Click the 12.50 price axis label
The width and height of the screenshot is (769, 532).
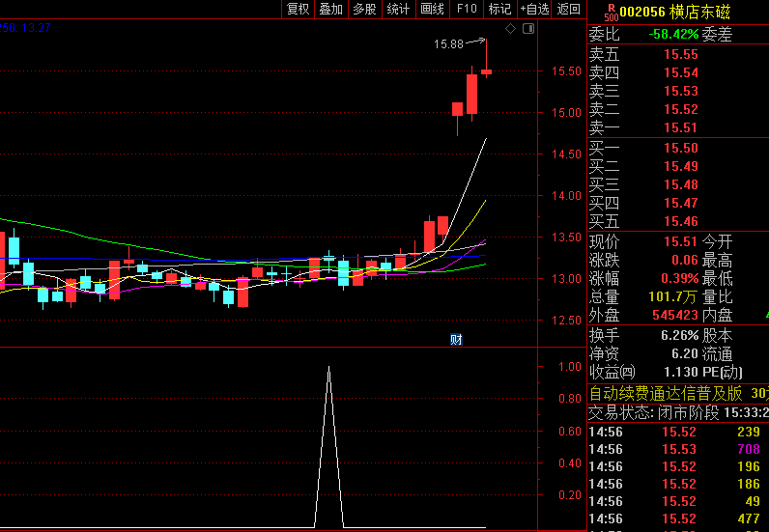[x=566, y=321]
